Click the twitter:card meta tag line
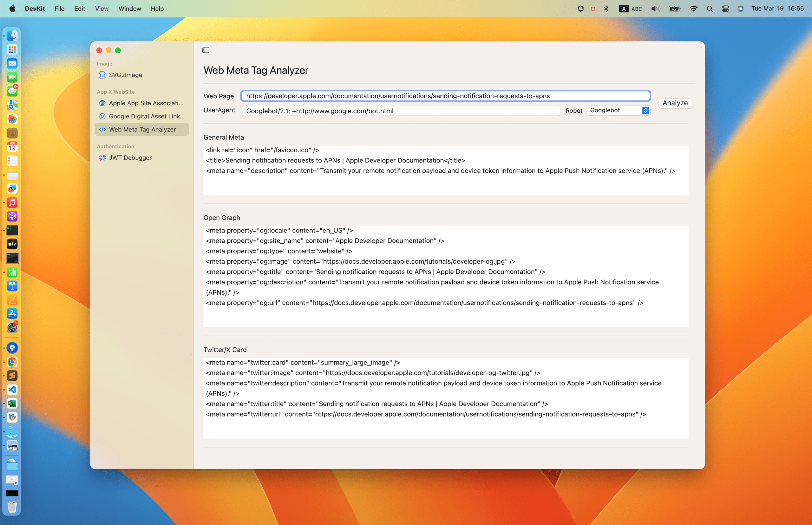Screen dimensions: 812x525 tap(303, 362)
